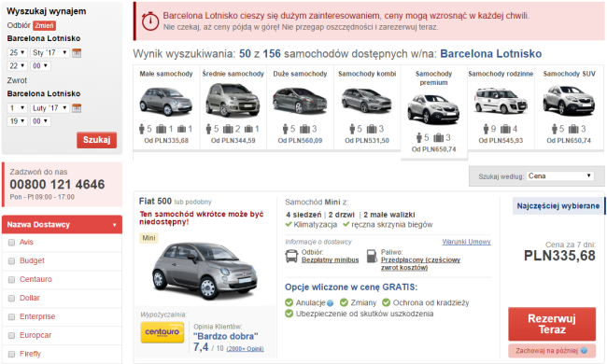The image size is (607, 364).
Task: Open the return month dropdown Luty '17
Action: [x=49, y=108]
